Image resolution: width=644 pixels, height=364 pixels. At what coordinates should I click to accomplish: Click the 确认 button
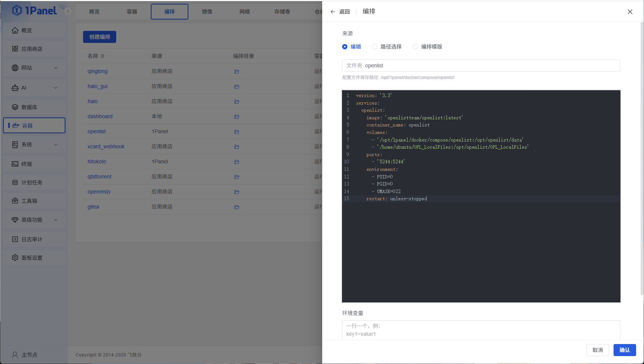(x=625, y=350)
